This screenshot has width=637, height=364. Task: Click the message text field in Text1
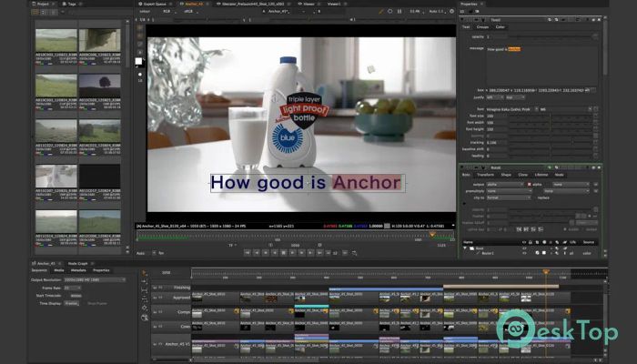[x=541, y=65]
